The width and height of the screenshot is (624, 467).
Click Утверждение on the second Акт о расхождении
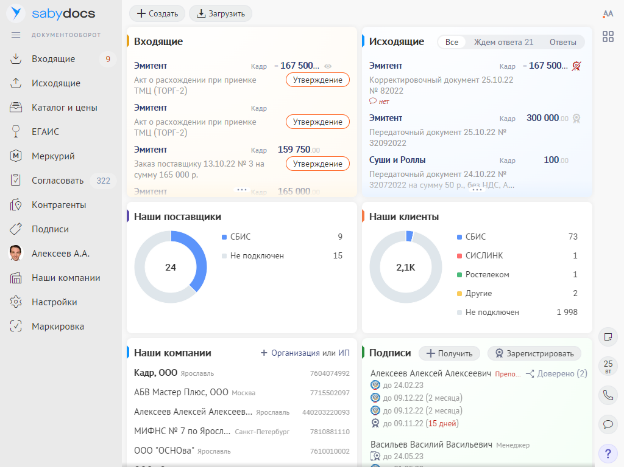318,122
